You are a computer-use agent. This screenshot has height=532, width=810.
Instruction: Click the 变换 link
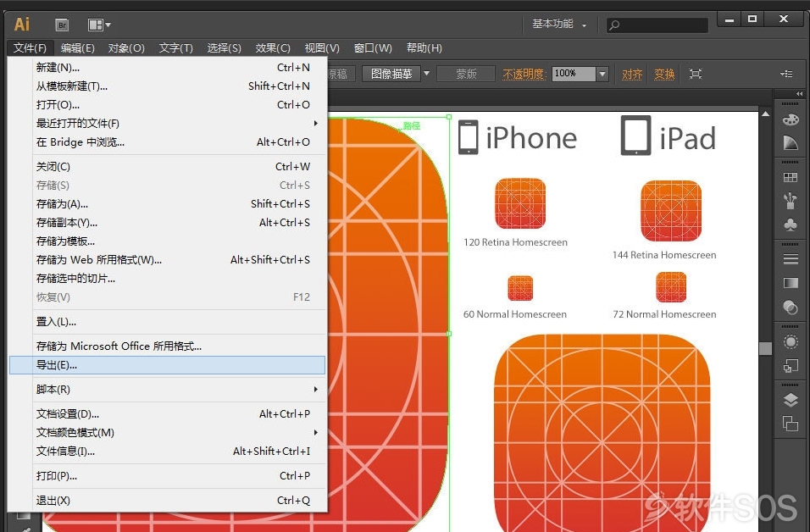pyautogui.click(x=664, y=74)
